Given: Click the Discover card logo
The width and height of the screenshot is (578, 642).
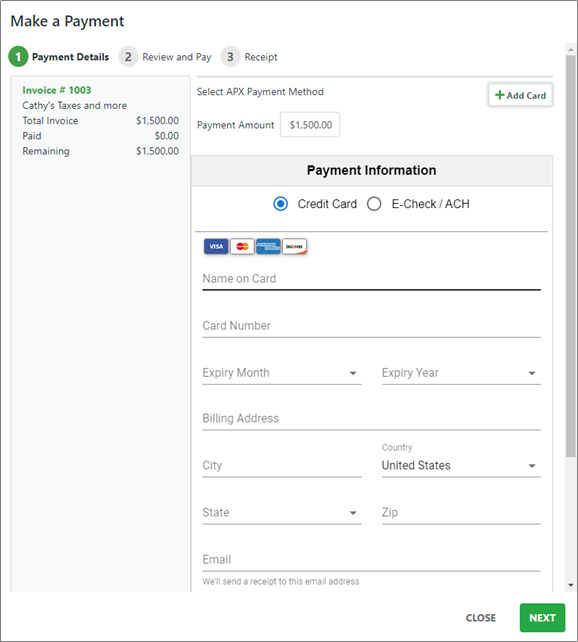Looking at the screenshot, I should 294,246.
